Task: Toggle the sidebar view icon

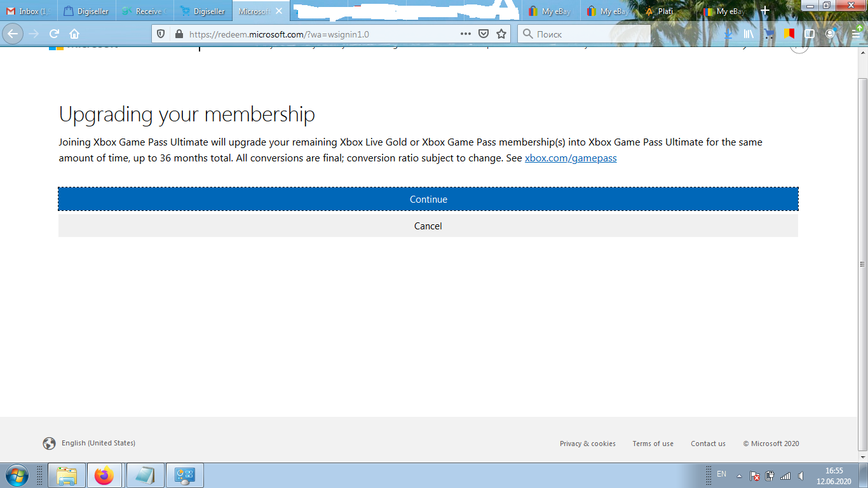Action: [810, 34]
